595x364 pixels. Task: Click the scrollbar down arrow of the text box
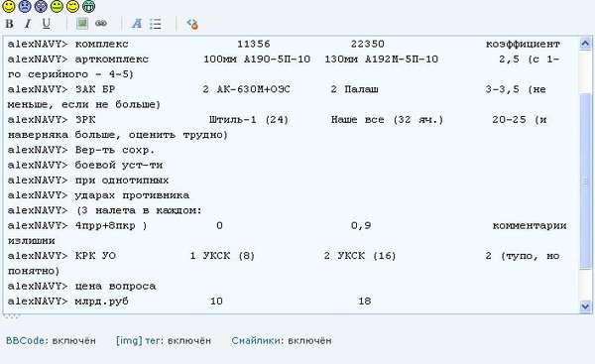(x=585, y=306)
